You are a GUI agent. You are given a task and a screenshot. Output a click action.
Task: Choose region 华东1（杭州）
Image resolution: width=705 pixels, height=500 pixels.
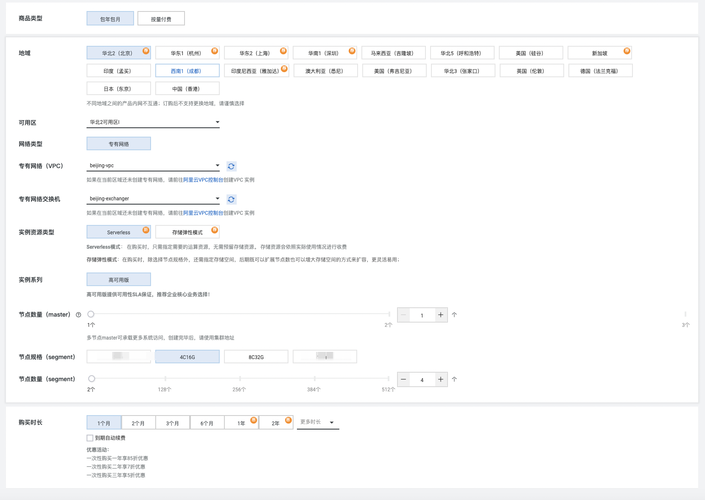(187, 53)
